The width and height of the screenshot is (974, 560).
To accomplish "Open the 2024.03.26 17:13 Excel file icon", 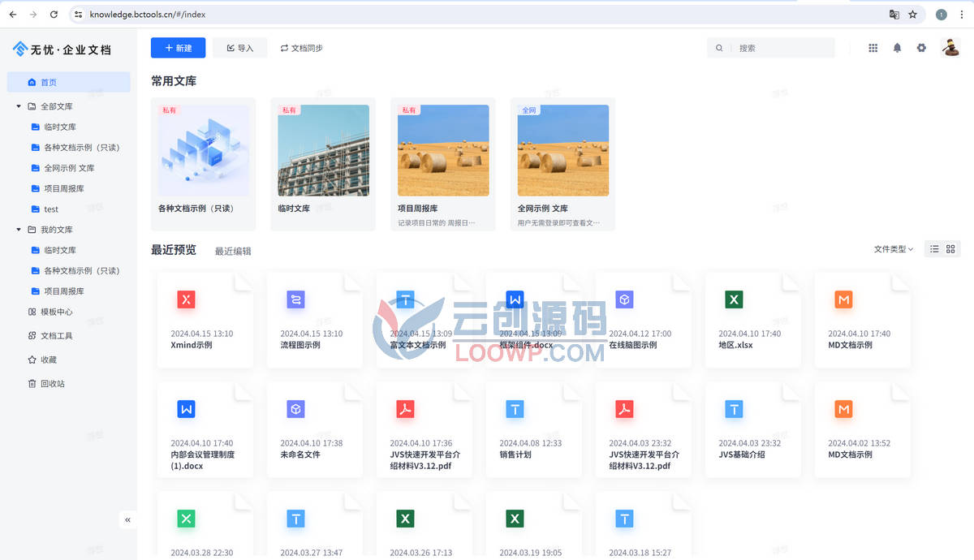I will point(405,519).
